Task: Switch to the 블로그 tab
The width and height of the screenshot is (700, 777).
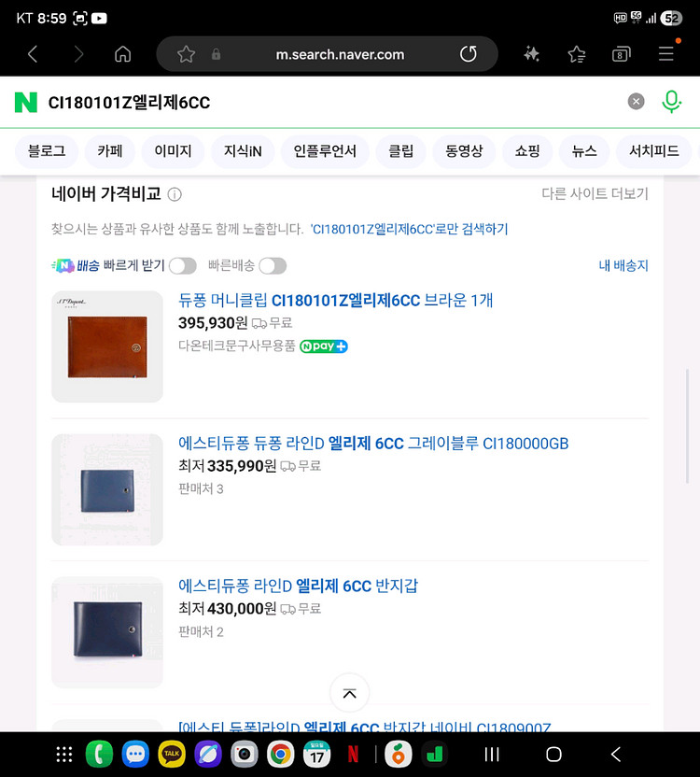Action: [x=47, y=151]
